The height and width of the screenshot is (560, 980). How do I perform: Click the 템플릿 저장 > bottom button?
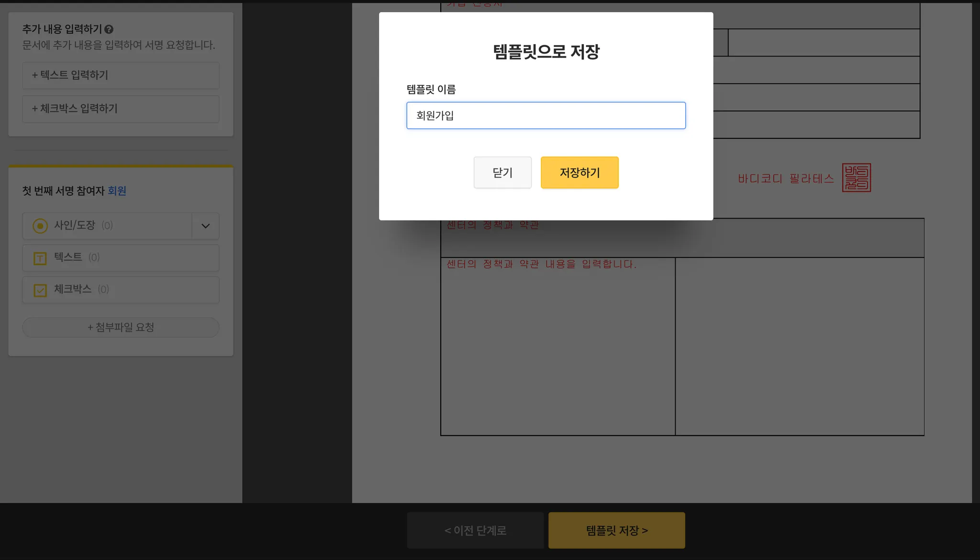tap(616, 530)
